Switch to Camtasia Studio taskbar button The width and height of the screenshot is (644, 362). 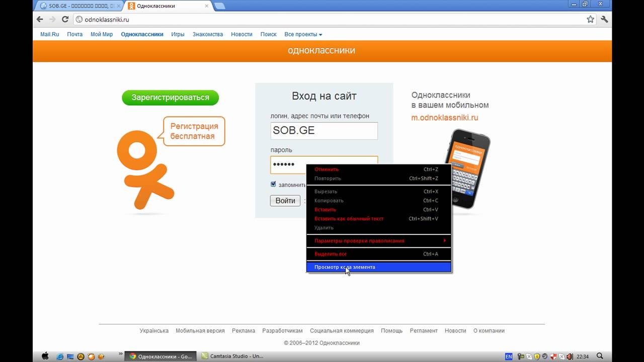(234, 356)
